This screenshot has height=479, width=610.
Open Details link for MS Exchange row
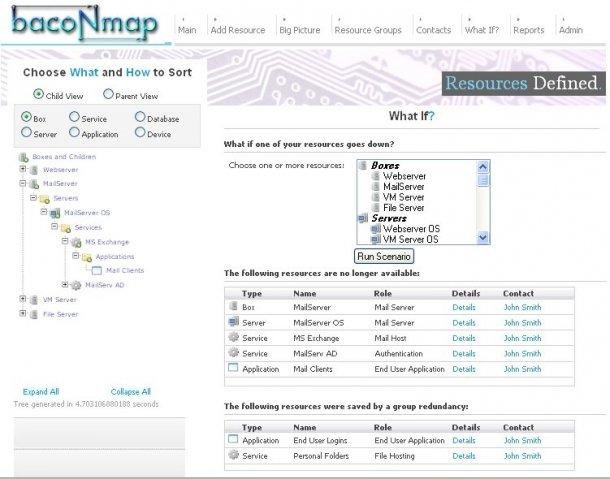[x=464, y=338]
